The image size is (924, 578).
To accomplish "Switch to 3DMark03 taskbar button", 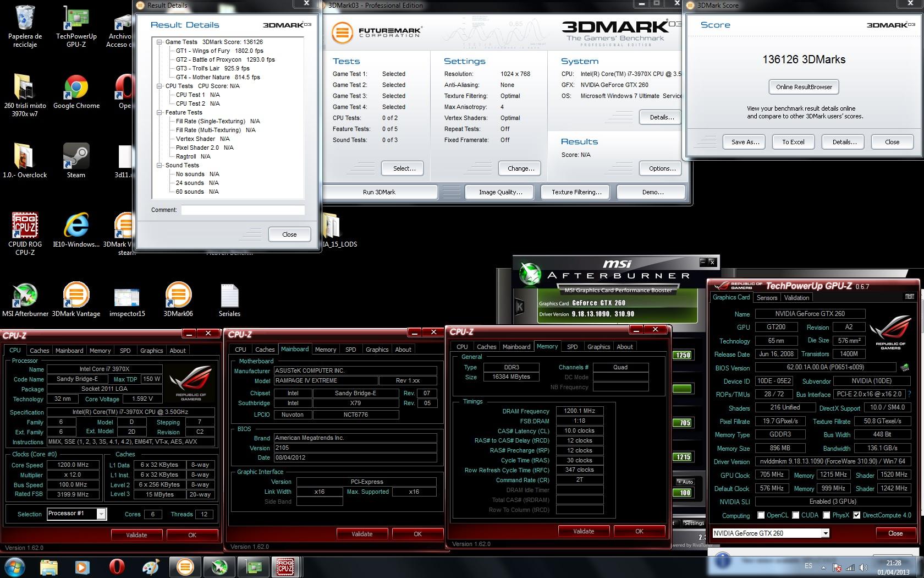I will click(185, 566).
